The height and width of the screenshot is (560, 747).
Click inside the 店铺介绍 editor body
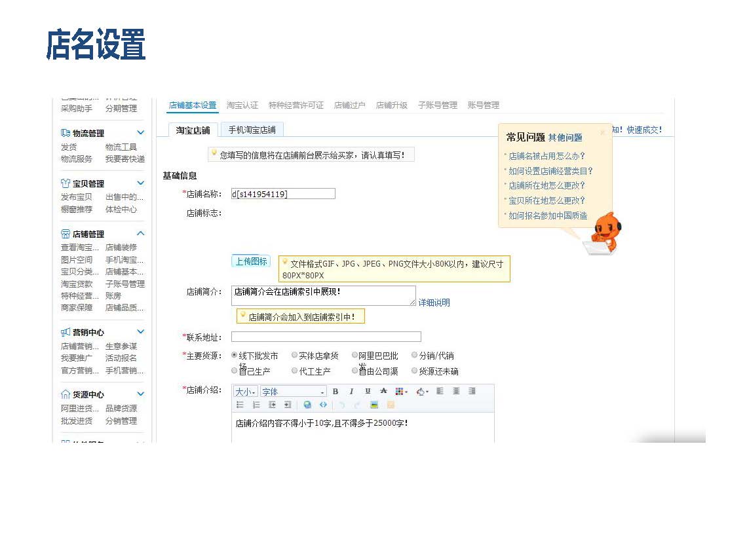pos(363,428)
